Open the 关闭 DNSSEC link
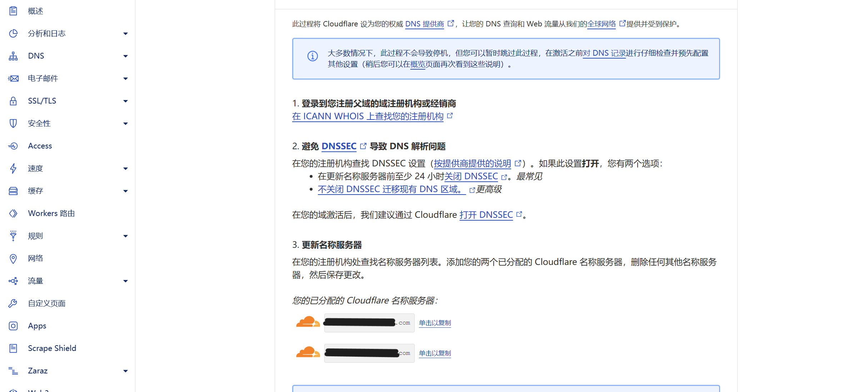Viewport: 868px width, 392px height. click(x=471, y=176)
